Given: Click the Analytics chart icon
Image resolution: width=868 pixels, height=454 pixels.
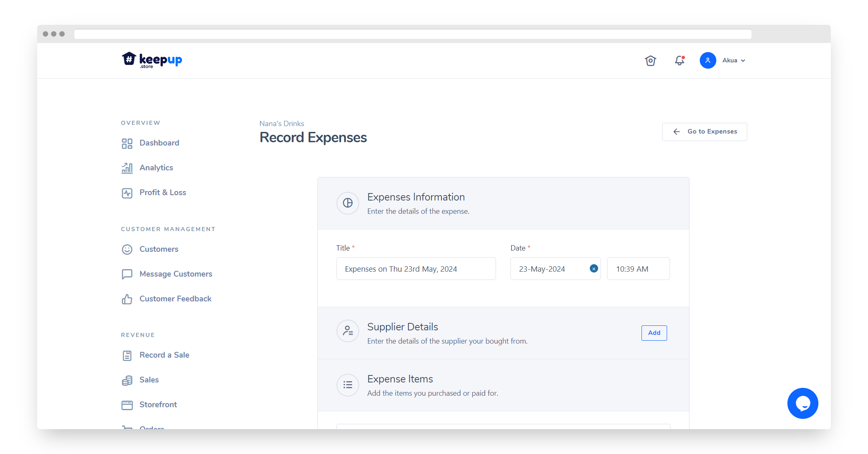Looking at the screenshot, I should pyautogui.click(x=127, y=168).
